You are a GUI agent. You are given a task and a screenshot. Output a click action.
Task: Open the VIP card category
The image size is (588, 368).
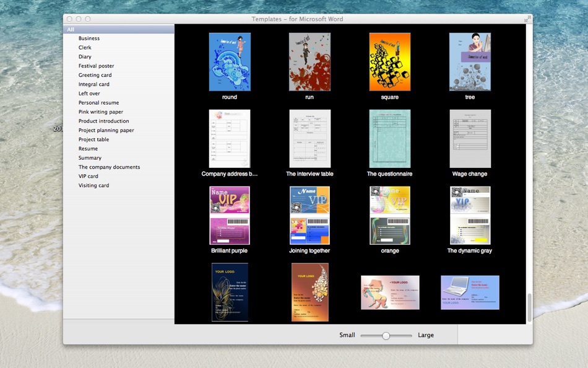pyautogui.click(x=88, y=176)
